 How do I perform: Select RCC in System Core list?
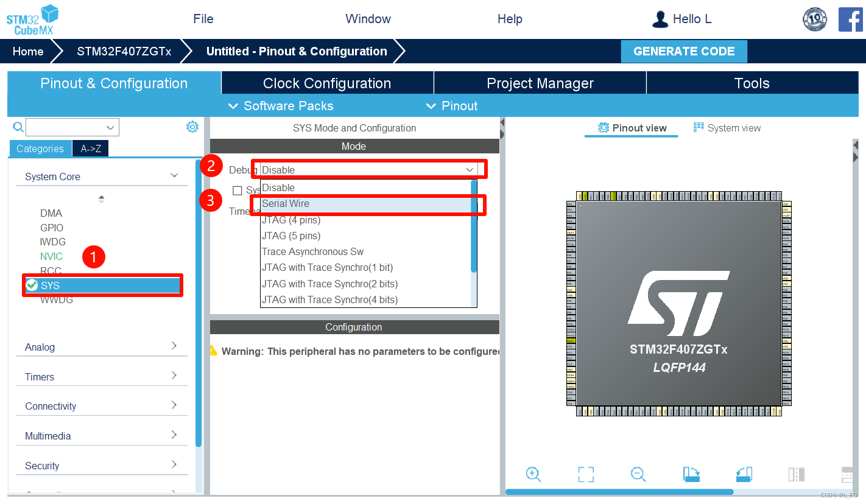coord(51,271)
